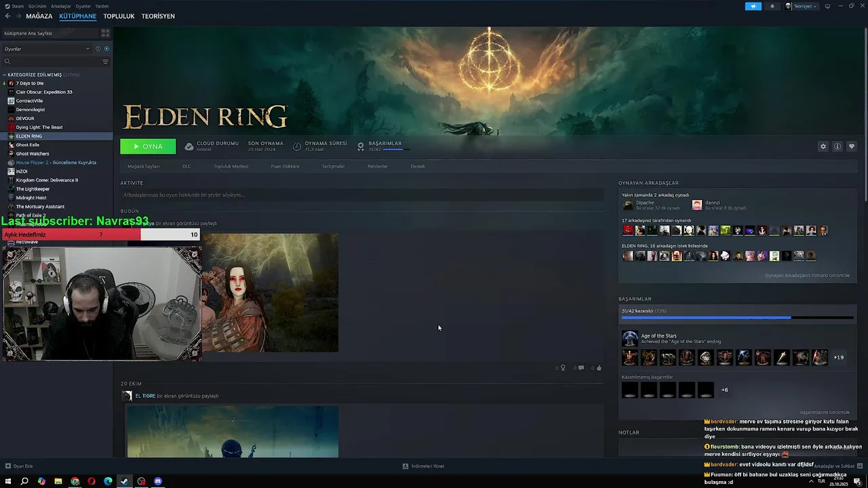The image size is (868, 488).
Task: Open Dipache friend avatar
Action: pyautogui.click(x=628, y=205)
